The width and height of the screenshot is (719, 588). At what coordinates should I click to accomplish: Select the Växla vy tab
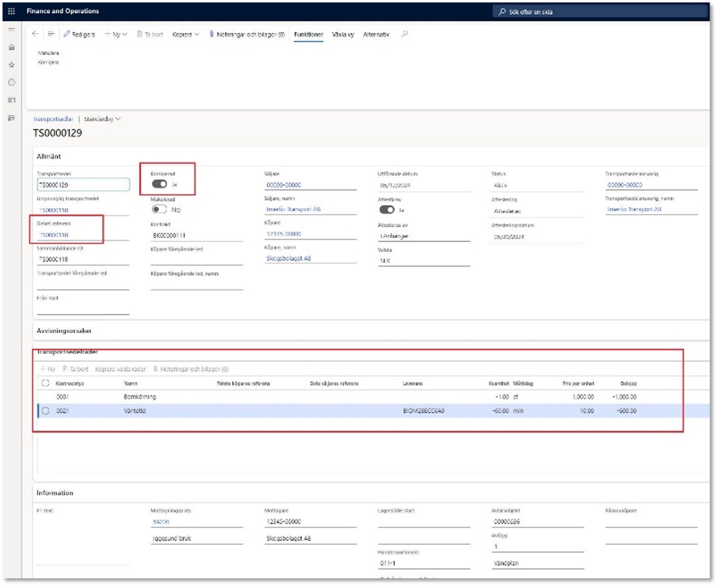coord(343,35)
